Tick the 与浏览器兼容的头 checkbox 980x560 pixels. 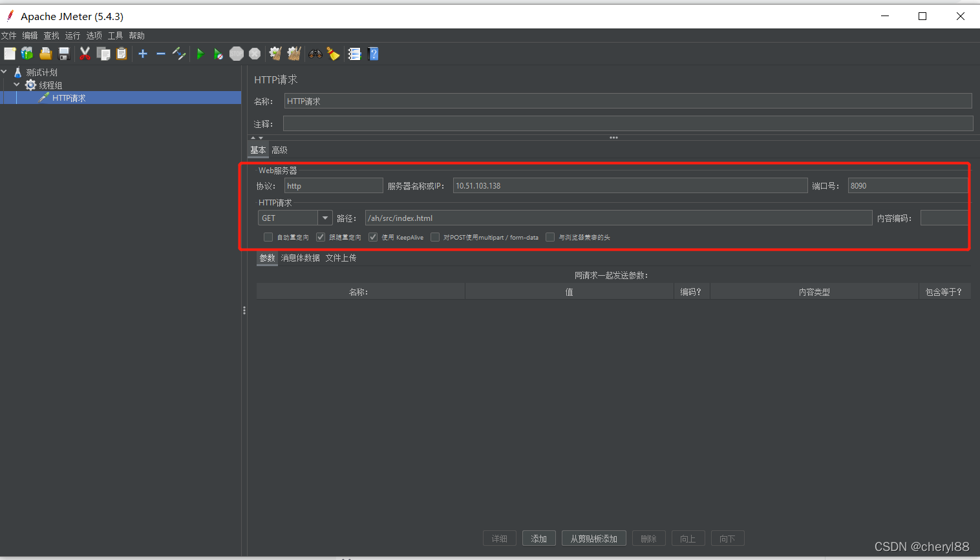(x=550, y=237)
